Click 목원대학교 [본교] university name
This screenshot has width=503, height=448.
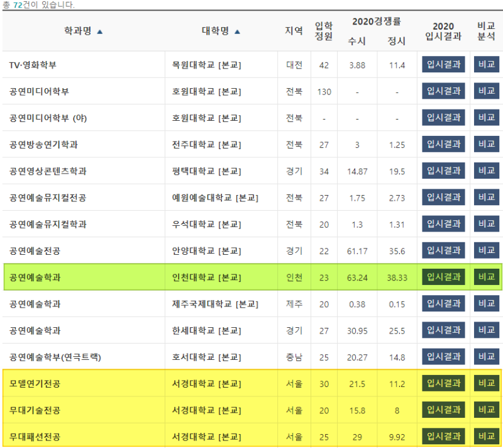tap(207, 65)
